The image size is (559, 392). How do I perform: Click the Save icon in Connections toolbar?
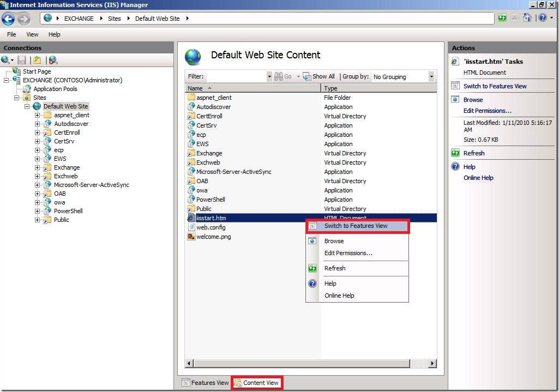point(22,60)
